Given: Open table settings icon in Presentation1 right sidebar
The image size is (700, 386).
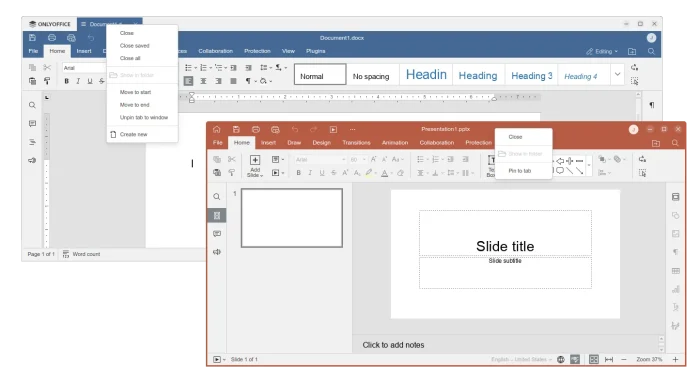Looking at the screenshot, I should tap(675, 271).
